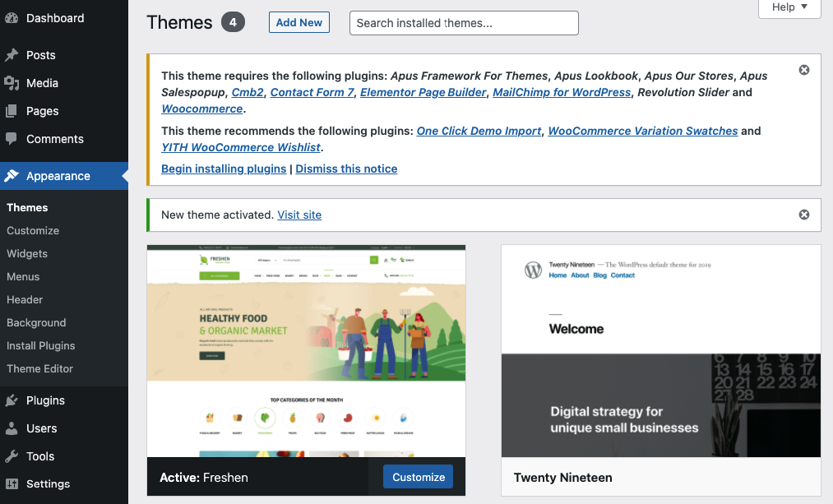Open Settings via sliders icon
Image resolution: width=833 pixels, height=504 pixels.
point(12,484)
